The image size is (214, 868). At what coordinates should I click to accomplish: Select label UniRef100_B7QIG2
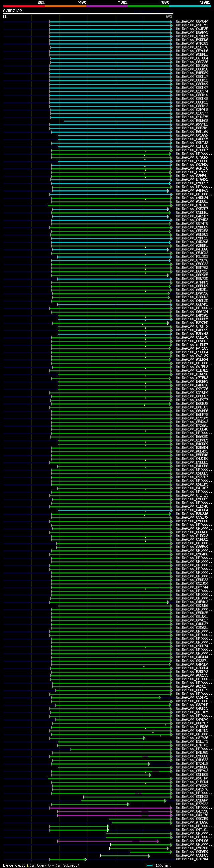pyautogui.click(x=192, y=205)
